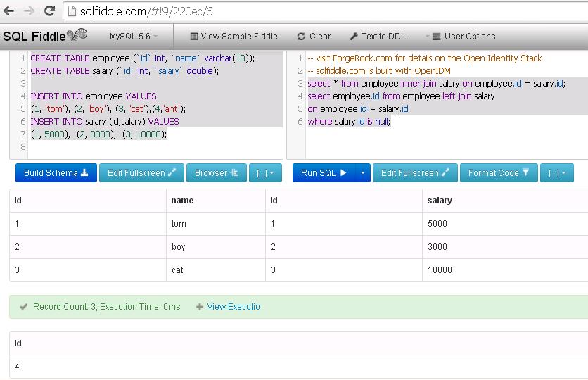Viewport: 588px width, 380px height.
Task: Open Text to DDL tool
Action: (378, 37)
